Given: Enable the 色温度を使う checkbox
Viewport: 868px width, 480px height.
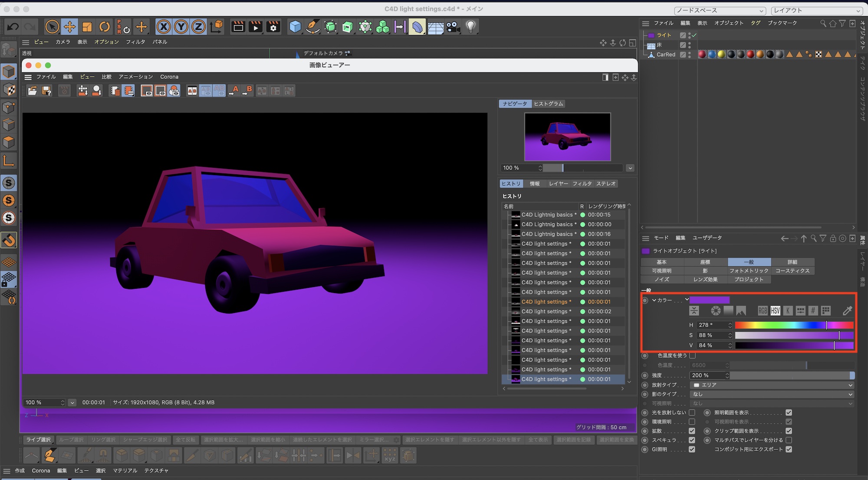Looking at the screenshot, I should (x=693, y=356).
